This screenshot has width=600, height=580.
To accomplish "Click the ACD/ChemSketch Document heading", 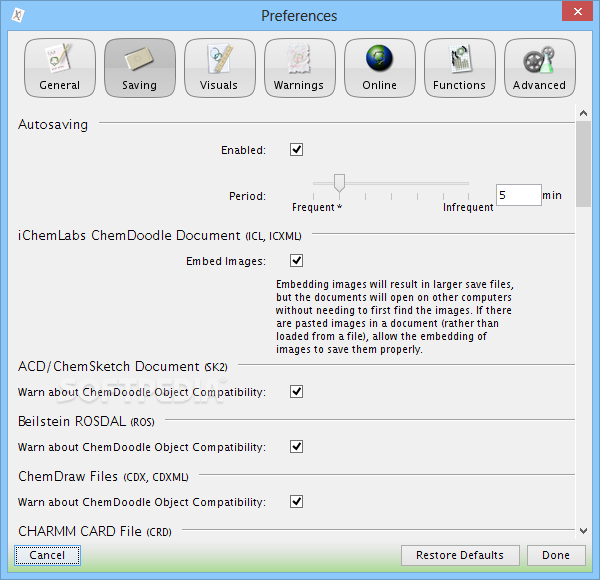I will 122,367.
